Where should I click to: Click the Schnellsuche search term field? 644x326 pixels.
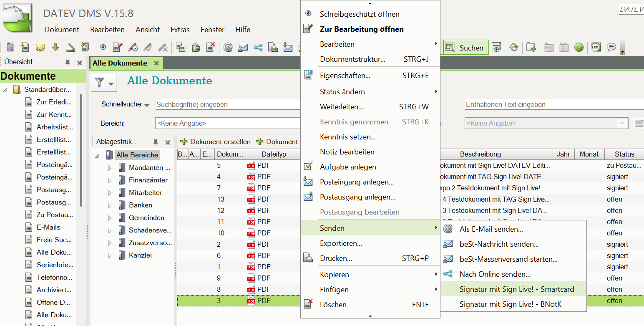227,105
